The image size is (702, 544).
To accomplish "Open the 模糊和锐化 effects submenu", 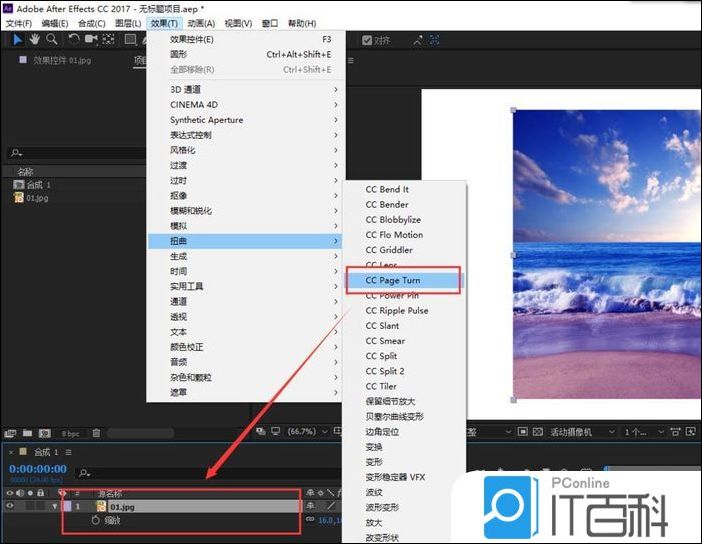I will coord(190,211).
